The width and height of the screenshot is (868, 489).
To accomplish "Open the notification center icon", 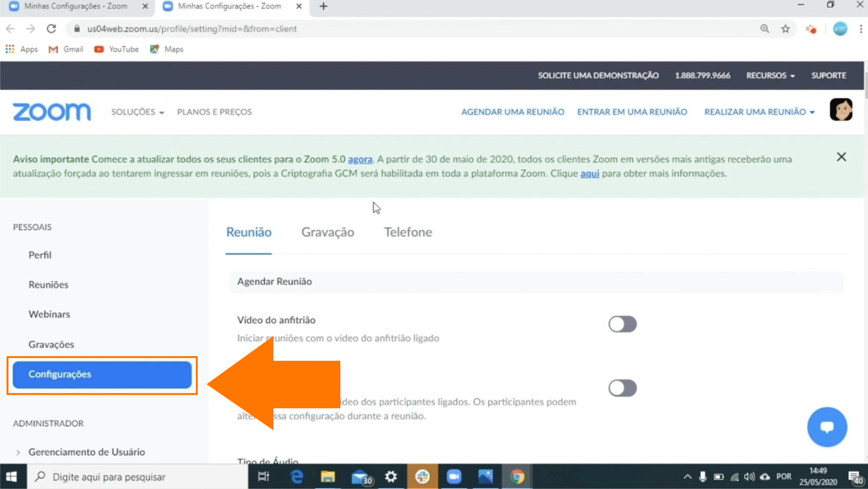I will (x=856, y=477).
